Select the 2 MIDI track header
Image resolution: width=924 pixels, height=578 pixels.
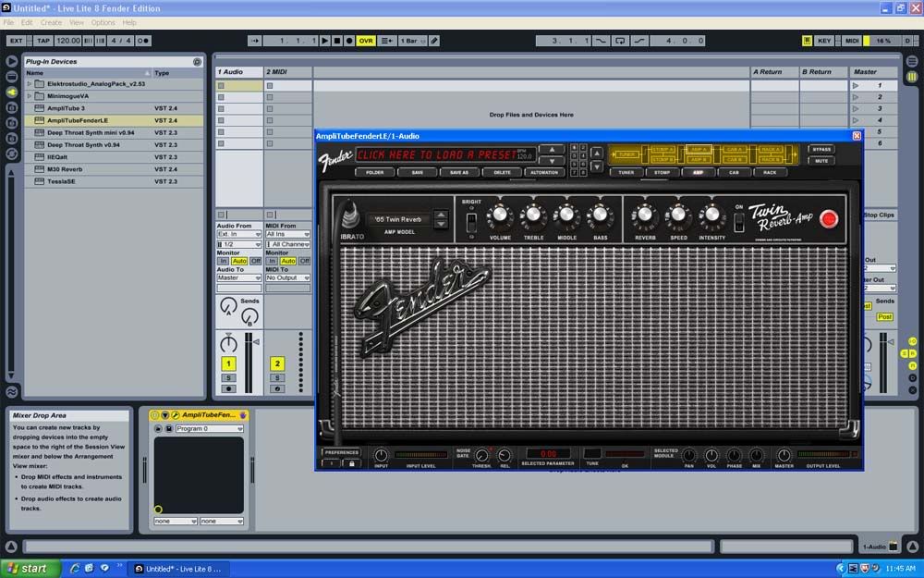287,72
